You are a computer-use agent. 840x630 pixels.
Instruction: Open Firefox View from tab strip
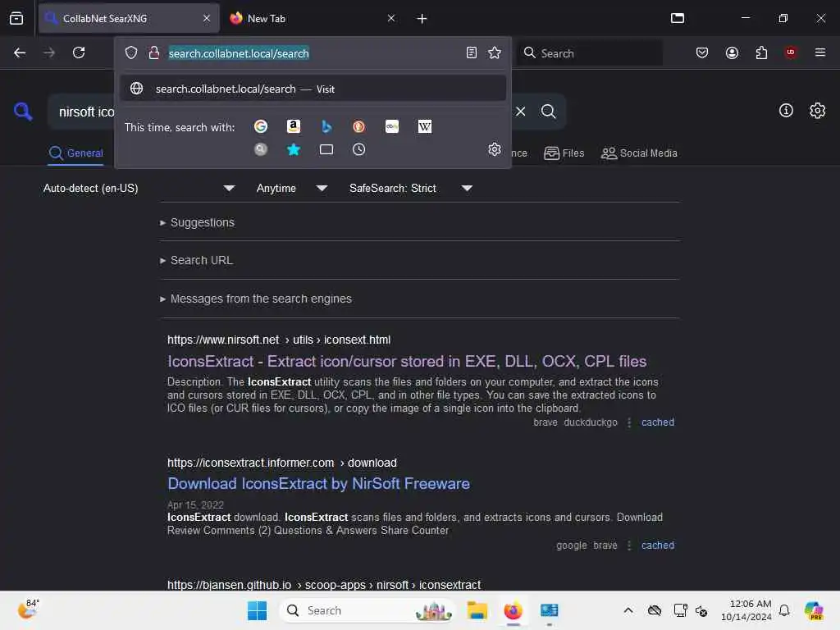click(x=16, y=18)
